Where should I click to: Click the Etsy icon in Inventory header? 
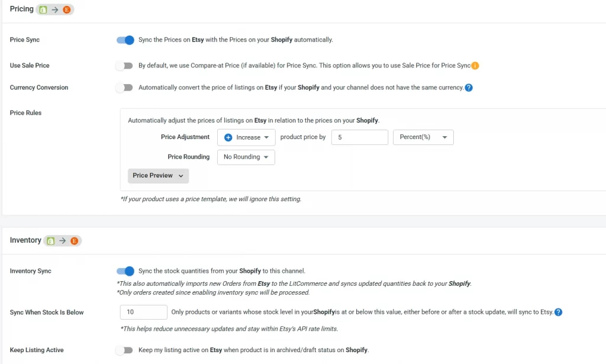74,241
